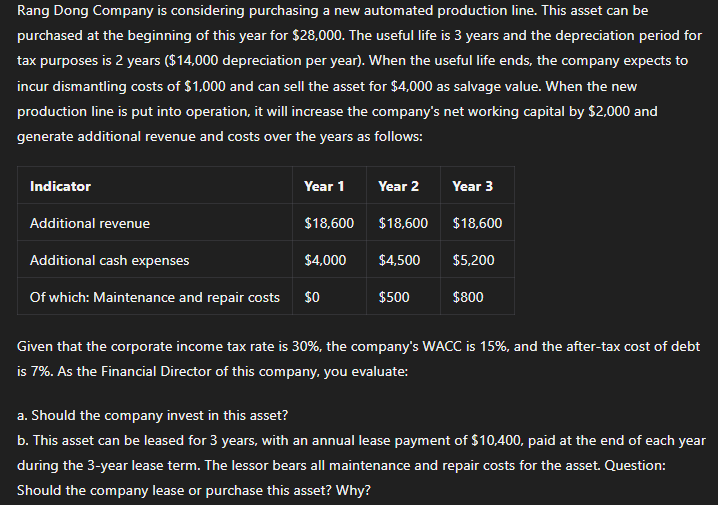Click the $0 maintenance cost cell

[x=312, y=298]
